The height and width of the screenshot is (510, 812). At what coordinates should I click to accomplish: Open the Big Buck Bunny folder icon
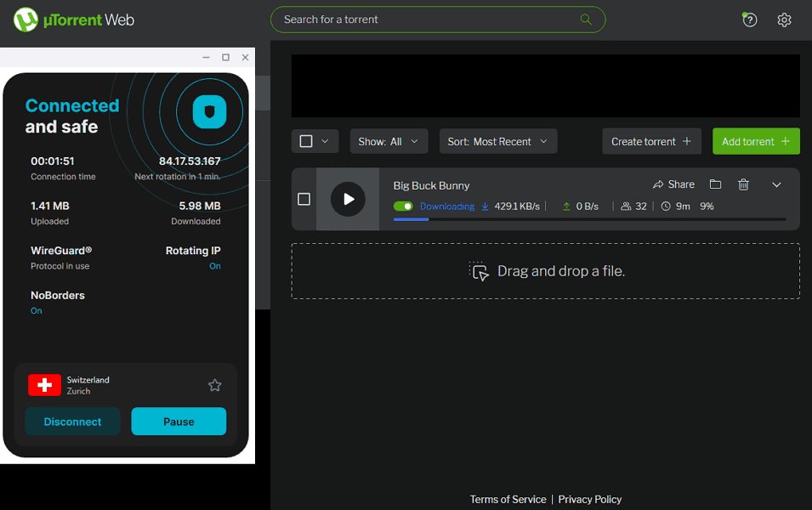(x=715, y=184)
